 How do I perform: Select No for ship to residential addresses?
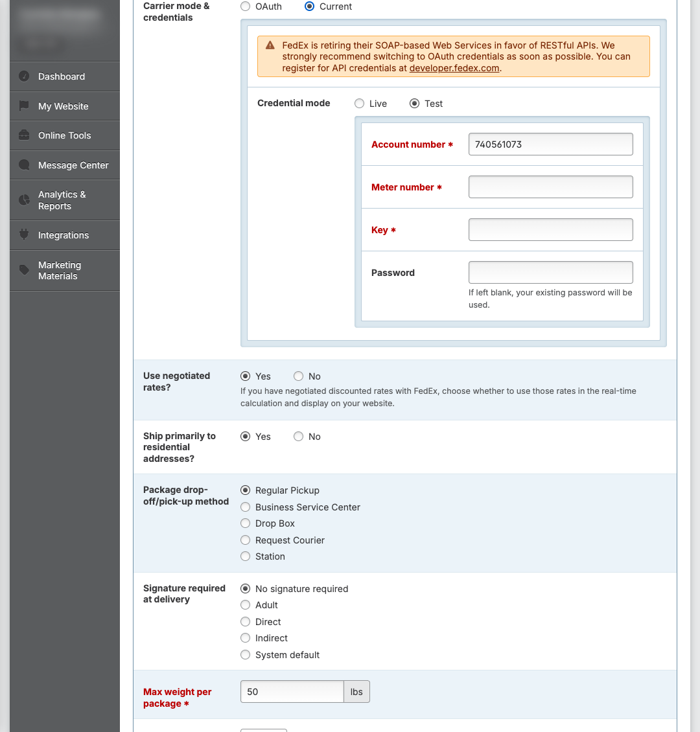[298, 437]
